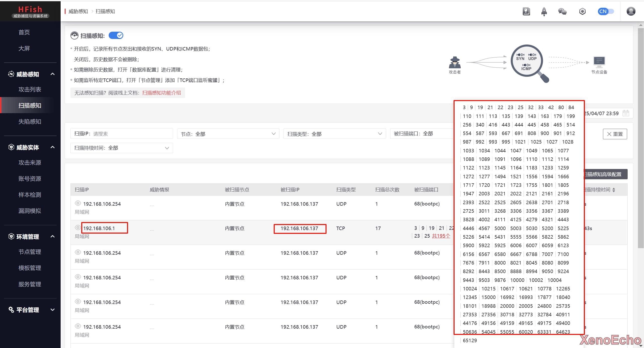644x348 pixels.
Task: Click the calendar icon beside date range
Action: click(626, 113)
